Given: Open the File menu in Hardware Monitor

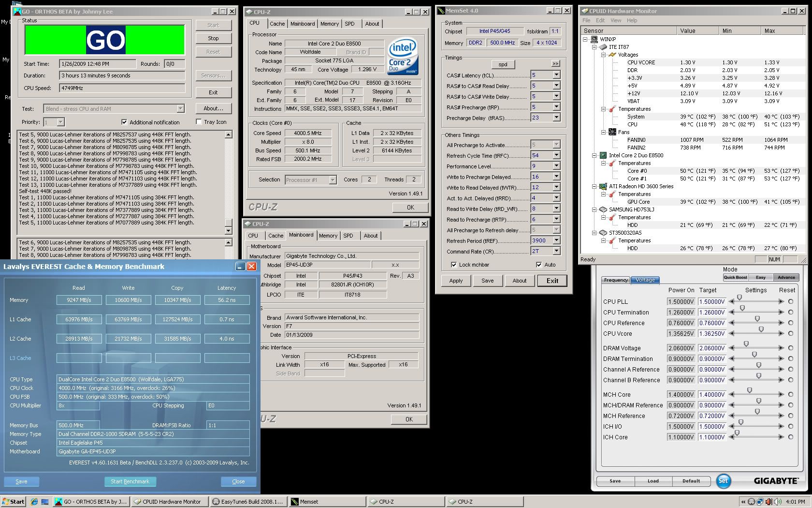Looking at the screenshot, I should (586, 20).
